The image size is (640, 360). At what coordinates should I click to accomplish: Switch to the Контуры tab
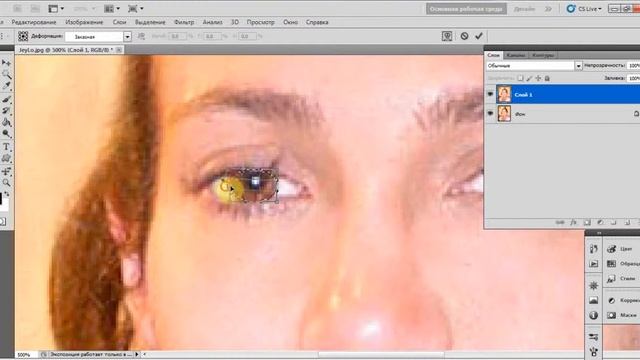click(x=543, y=55)
